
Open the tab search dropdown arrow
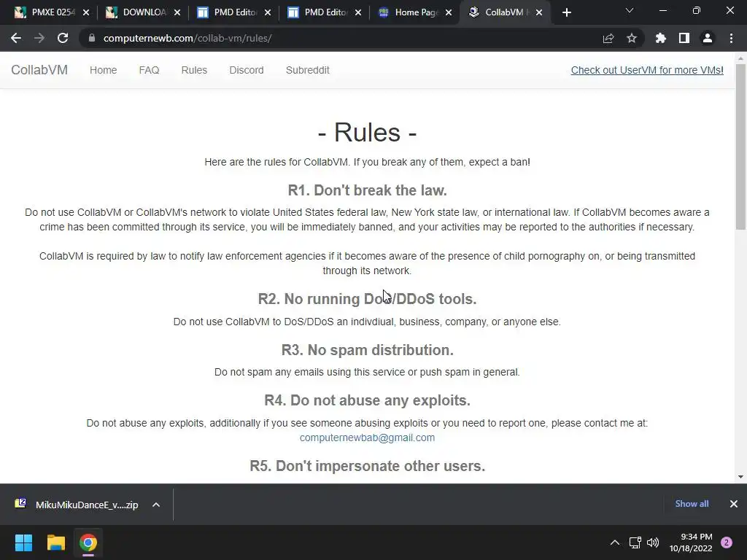pyautogui.click(x=630, y=10)
